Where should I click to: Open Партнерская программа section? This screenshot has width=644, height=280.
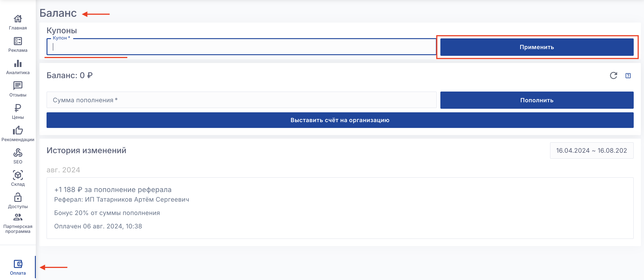click(18, 223)
